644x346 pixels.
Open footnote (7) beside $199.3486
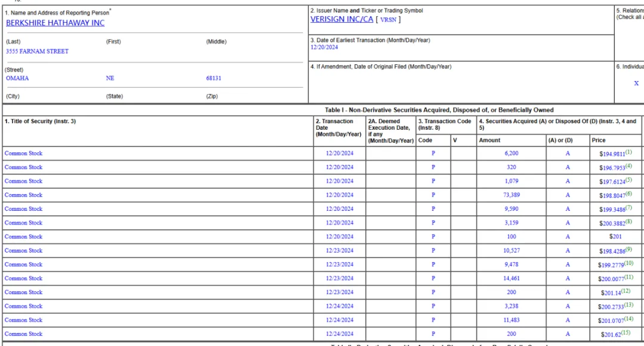coord(628,208)
